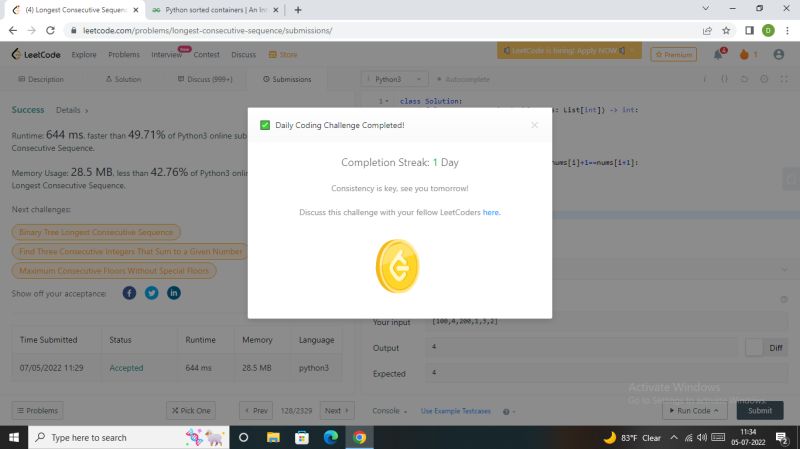The height and width of the screenshot is (449, 800).
Task: Submit the solution
Action: pos(760,410)
